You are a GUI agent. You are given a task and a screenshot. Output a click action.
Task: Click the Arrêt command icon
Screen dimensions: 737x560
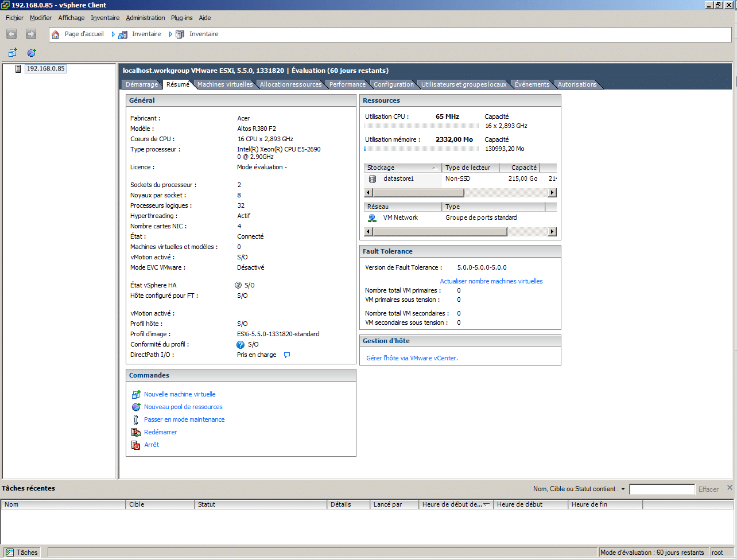click(136, 445)
